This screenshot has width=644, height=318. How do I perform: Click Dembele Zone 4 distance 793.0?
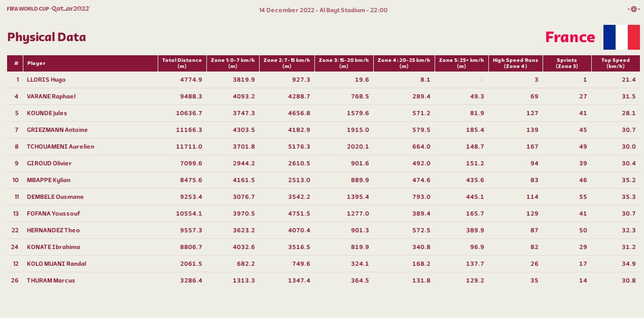coord(421,197)
